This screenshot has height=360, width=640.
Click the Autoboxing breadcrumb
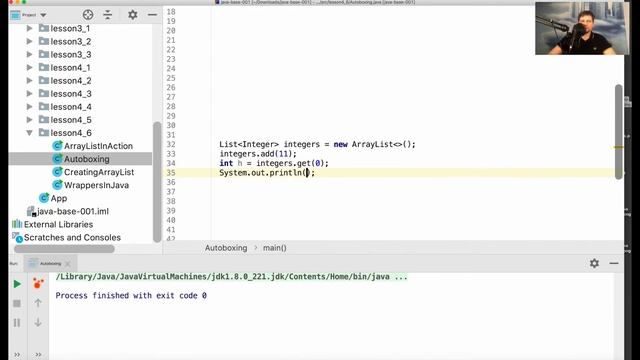(x=226, y=248)
